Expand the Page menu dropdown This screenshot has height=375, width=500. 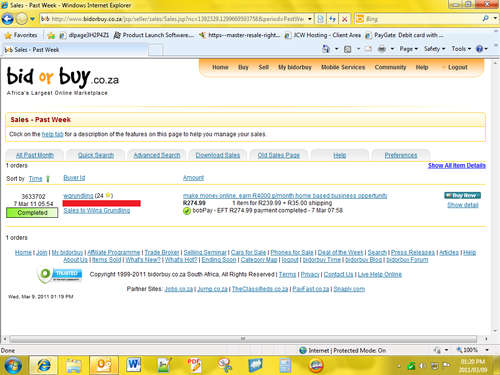(408, 49)
